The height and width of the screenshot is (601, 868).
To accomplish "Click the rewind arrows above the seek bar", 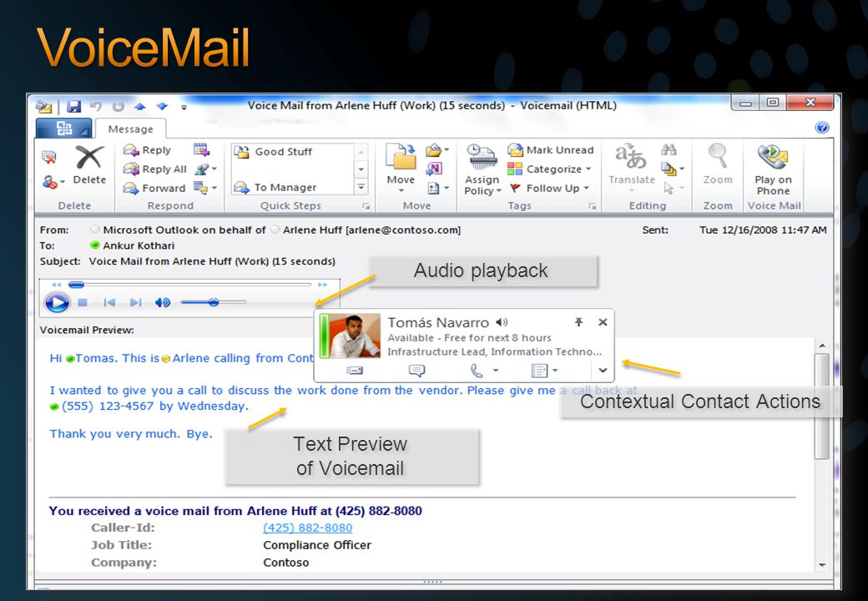I will pos(56,285).
